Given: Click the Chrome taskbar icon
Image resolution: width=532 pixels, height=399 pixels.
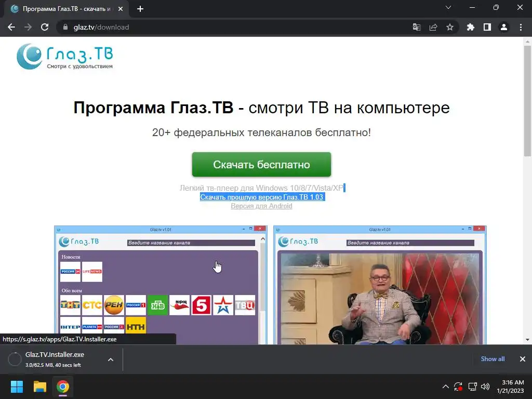Looking at the screenshot, I should [x=63, y=387].
